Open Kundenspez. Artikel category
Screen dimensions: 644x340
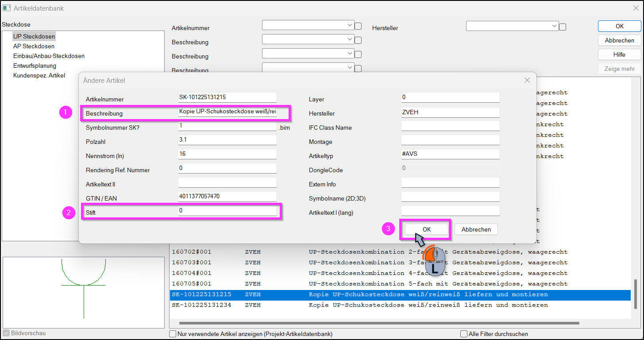point(39,76)
